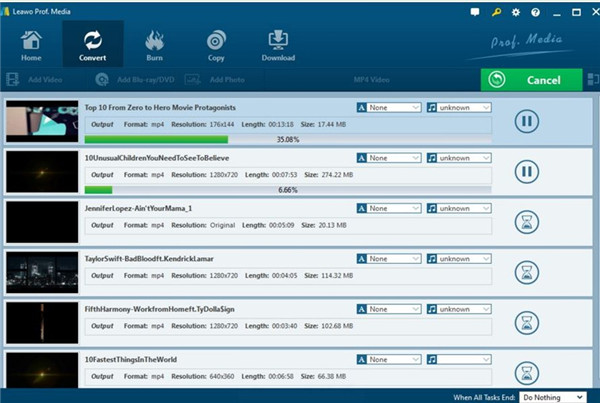Click subtitle A icon in 10UnusualChildren row
The image size is (600, 403).
click(362, 158)
